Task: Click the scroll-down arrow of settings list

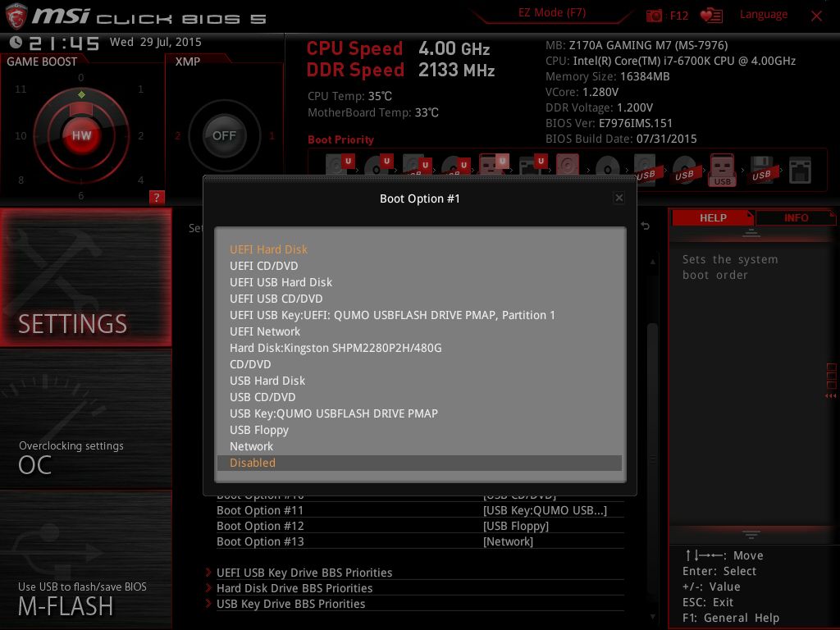Action: point(652,617)
